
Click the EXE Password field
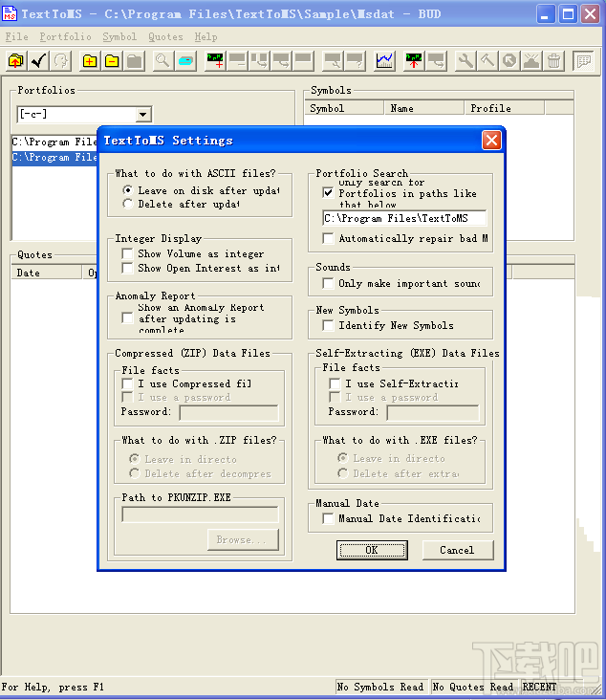click(x=433, y=413)
